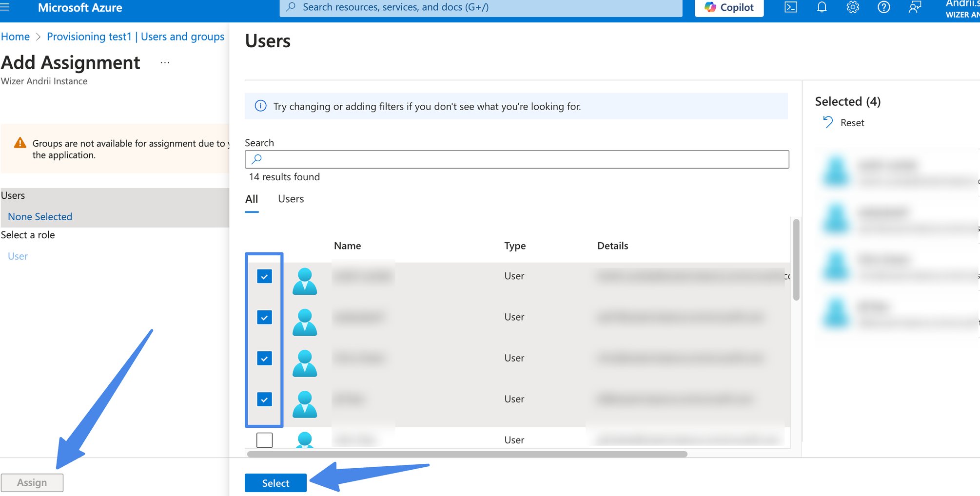Click the second user's avatar icon

[305, 322]
